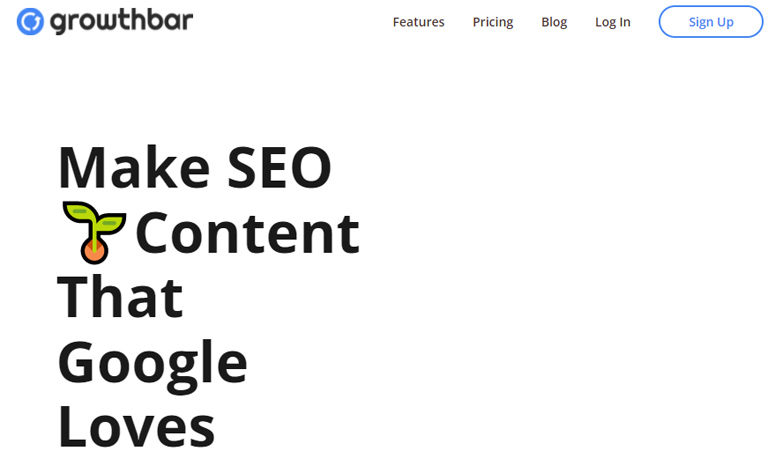Click blank header space left of Features
The image size is (768, 466).
(290, 22)
